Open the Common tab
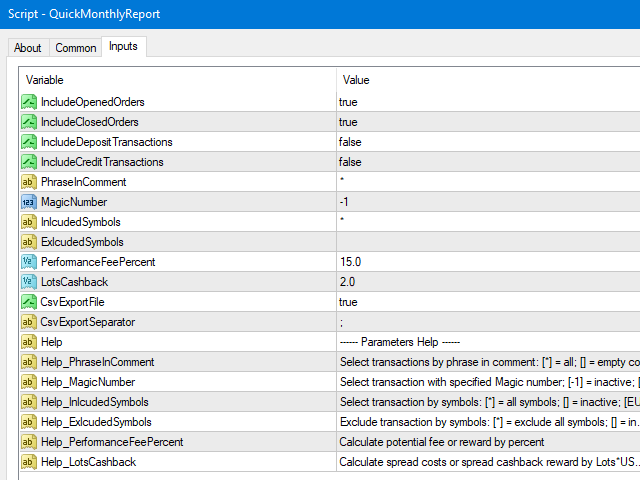640x480 pixels. tap(76, 48)
